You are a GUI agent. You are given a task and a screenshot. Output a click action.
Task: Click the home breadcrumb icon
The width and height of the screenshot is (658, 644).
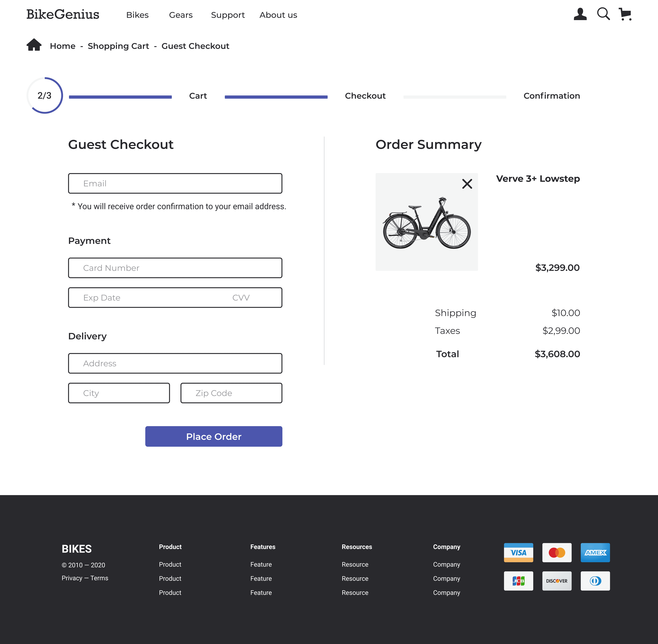pyautogui.click(x=34, y=45)
